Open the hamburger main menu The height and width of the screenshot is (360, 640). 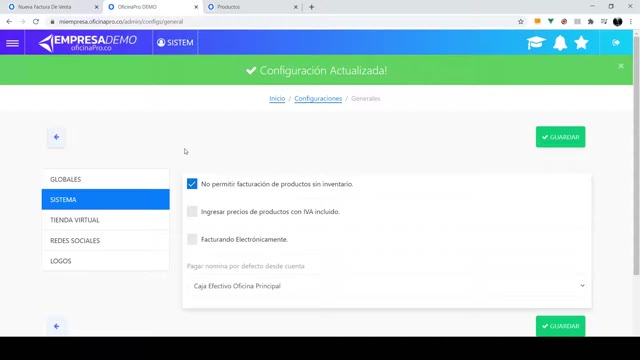pyautogui.click(x=12, y=43)
